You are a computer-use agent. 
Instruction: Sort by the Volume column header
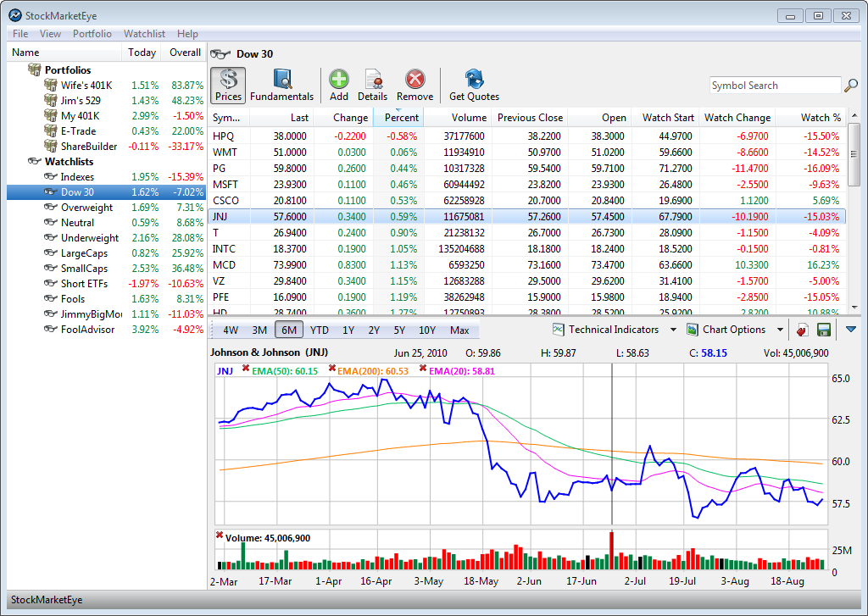(x=457, y=117)
